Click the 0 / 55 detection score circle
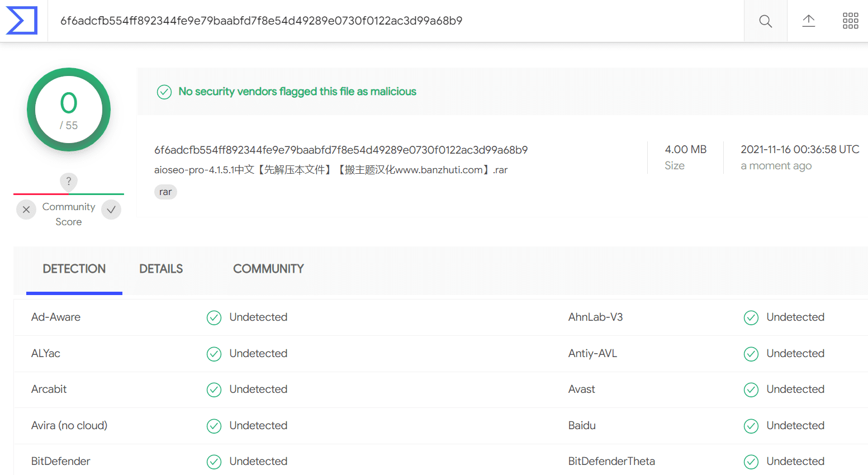 pyautogui.click(x=69, y=110)
